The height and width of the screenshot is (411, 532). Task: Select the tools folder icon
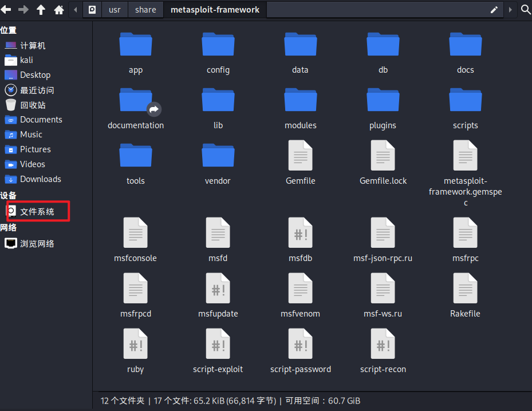136,155
